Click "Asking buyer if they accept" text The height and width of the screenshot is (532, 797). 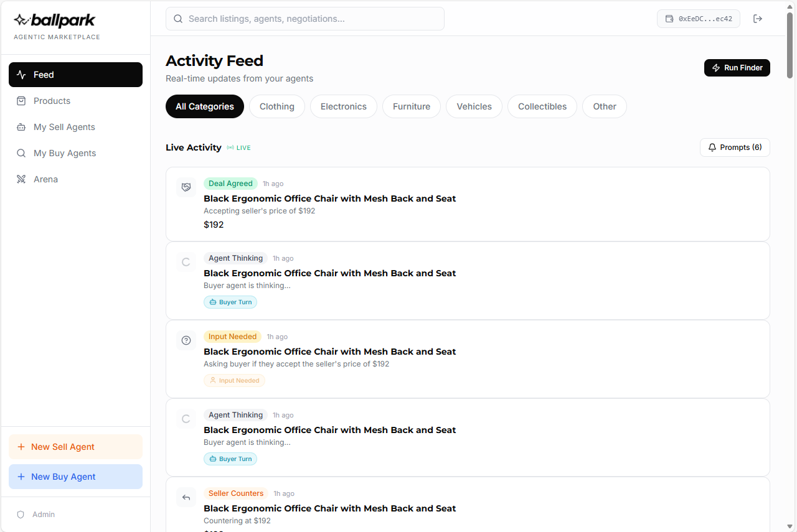pos(296,364)
